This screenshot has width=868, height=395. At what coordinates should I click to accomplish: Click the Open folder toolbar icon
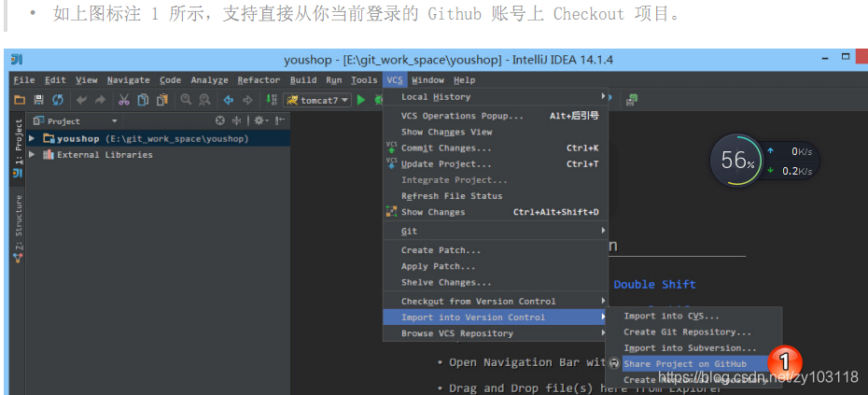20,100
